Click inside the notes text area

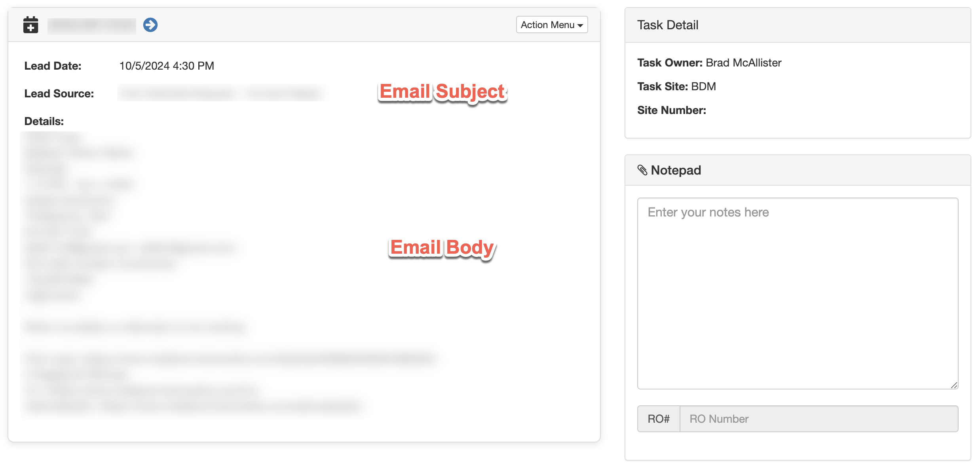tap(798, 293)
